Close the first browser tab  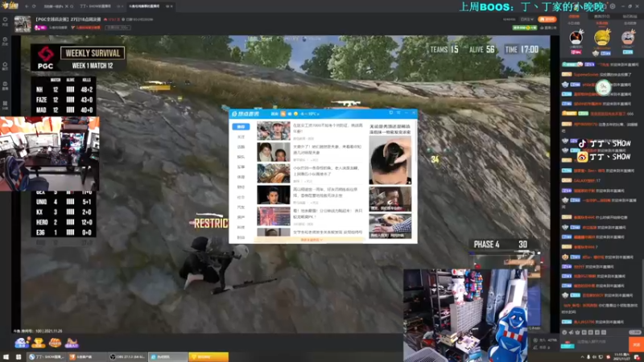pyautogui.click(x=67, y=6)
